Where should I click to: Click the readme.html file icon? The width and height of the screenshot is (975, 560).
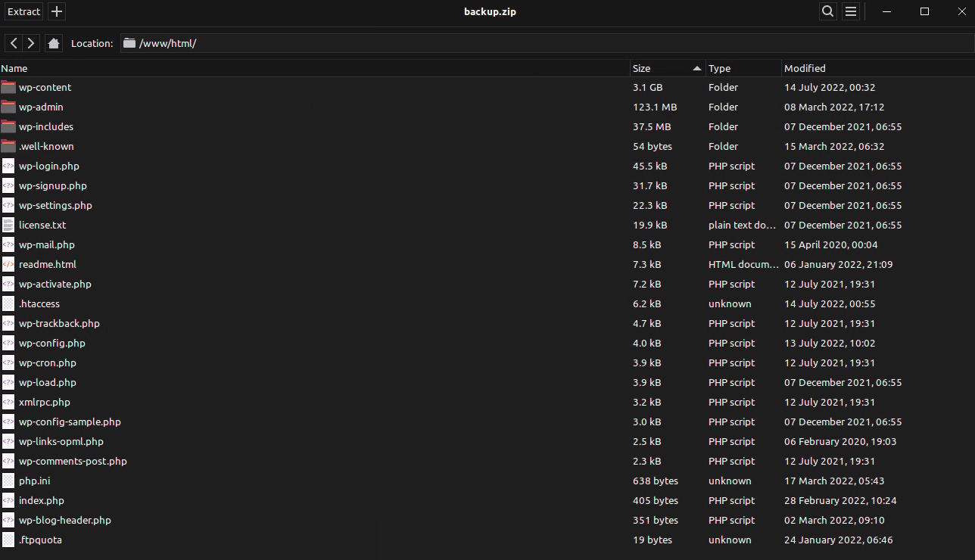click(x=8, y=264)
